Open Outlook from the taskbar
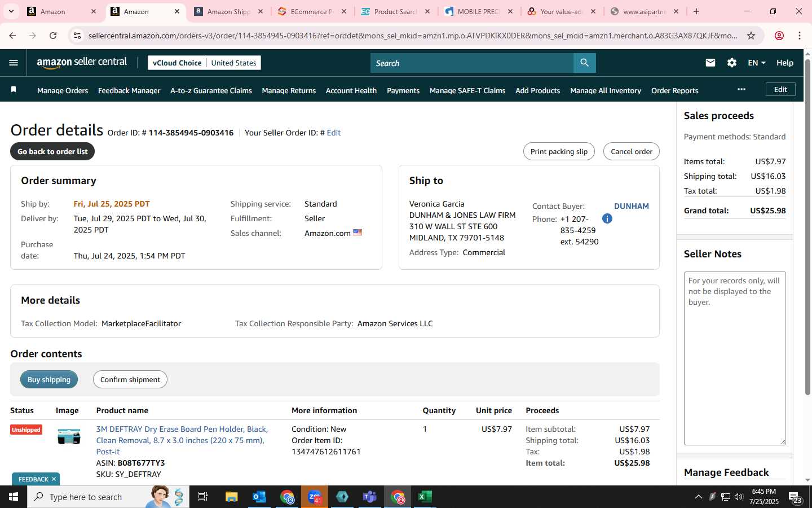 259,497
